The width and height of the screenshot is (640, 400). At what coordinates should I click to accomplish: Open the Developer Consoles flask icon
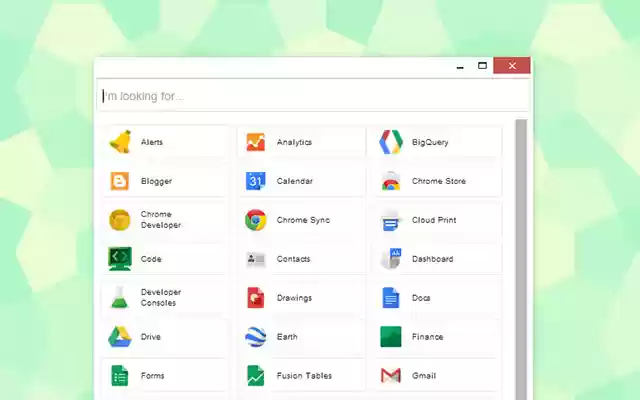tap(120, 297)
